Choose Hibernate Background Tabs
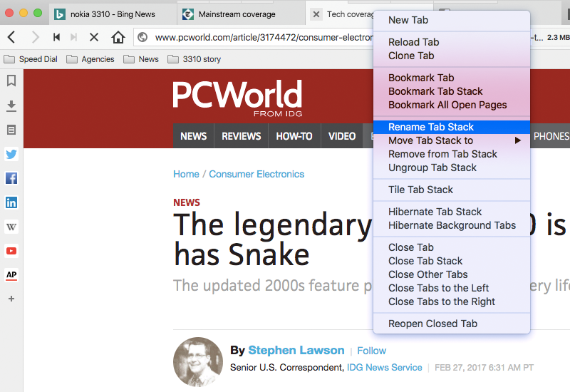Screen dimensions: 570x392 click(x=452, y=225)
